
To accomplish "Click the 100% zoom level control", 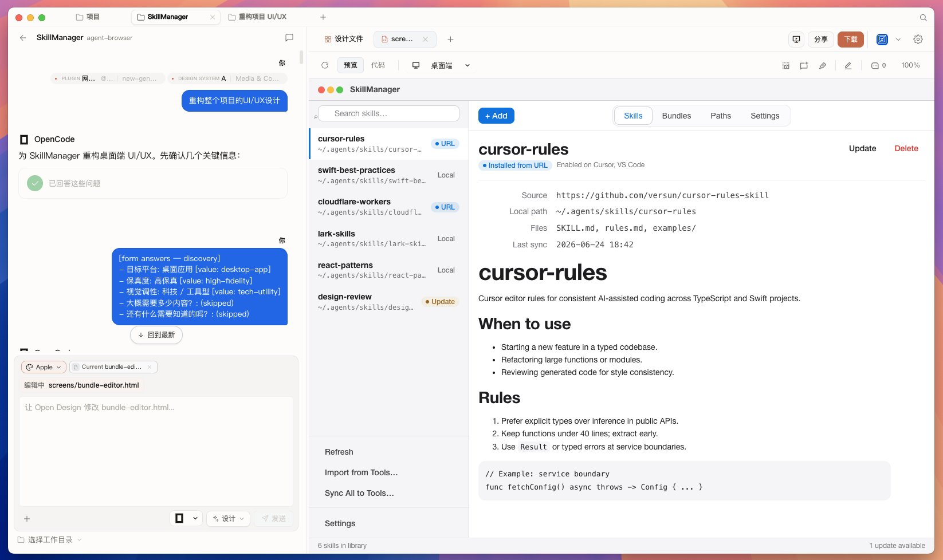I will pyautogui.click(x=910, y=65).
